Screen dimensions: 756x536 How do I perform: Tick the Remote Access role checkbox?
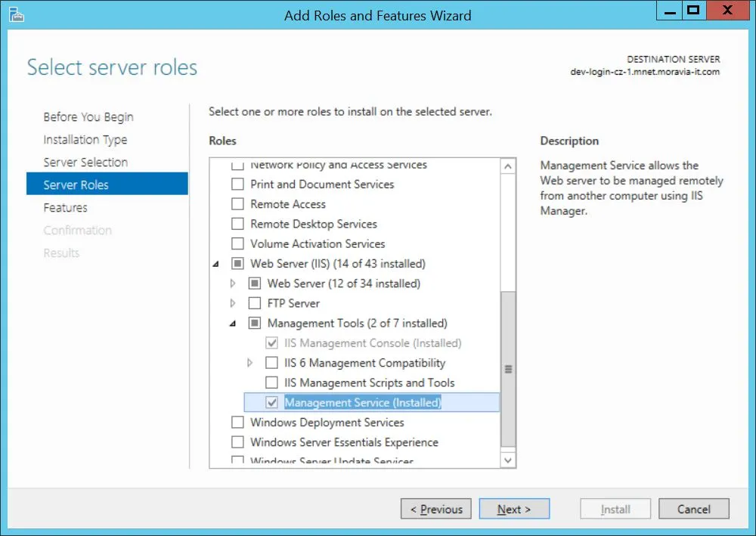click(237, 204)
